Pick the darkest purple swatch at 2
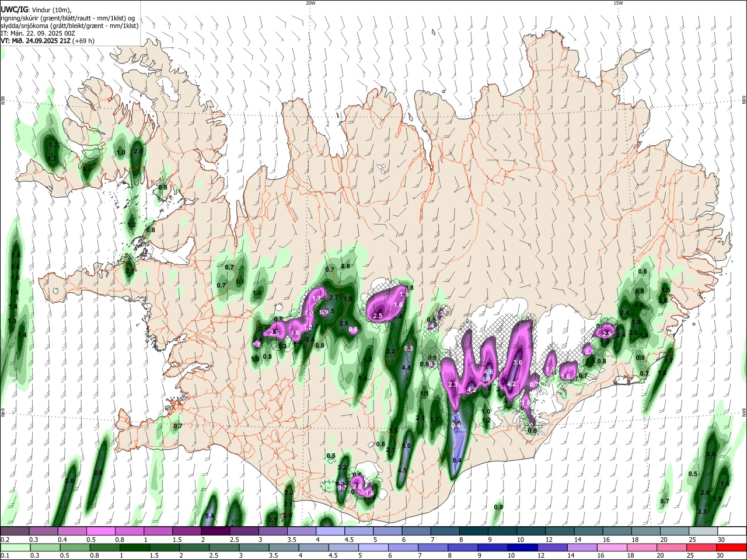Screen dimensions: 747x560 (215, 531)
